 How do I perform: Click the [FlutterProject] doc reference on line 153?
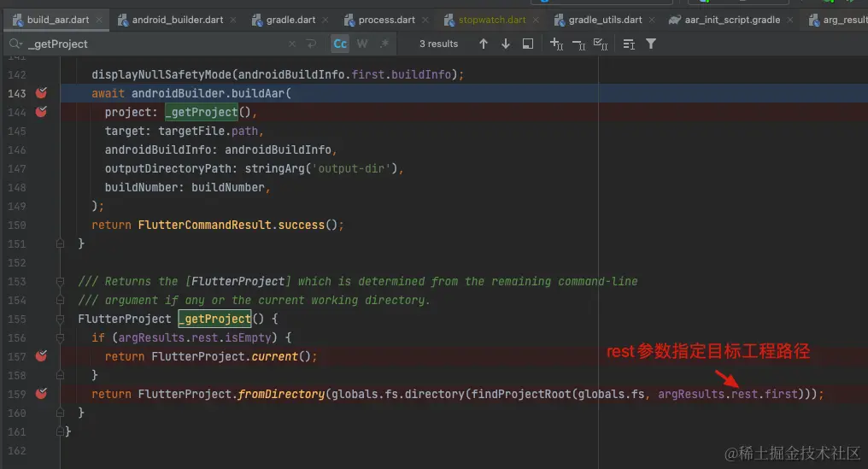[x=238, y=281]
